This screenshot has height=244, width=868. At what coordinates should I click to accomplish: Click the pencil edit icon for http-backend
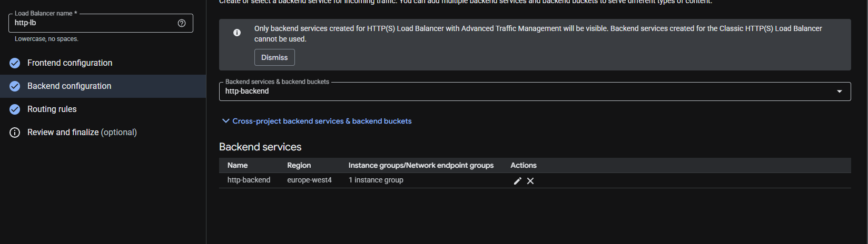click(x=517, y=181)
